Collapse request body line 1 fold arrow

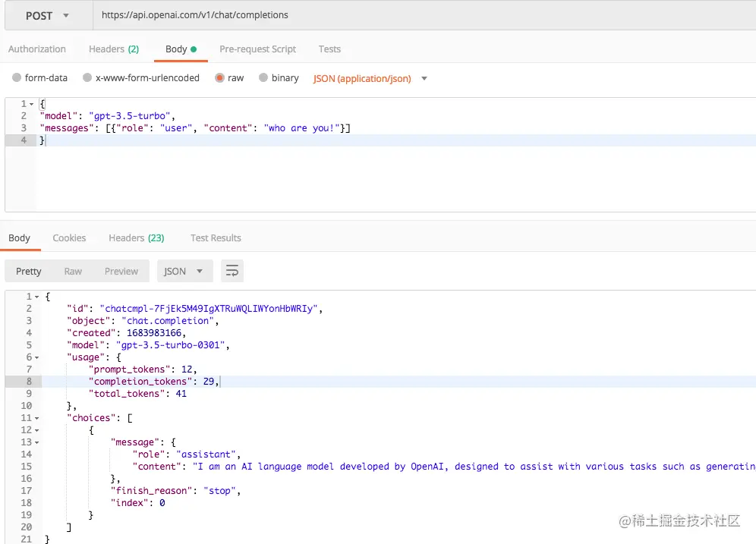tap(31, 104)
